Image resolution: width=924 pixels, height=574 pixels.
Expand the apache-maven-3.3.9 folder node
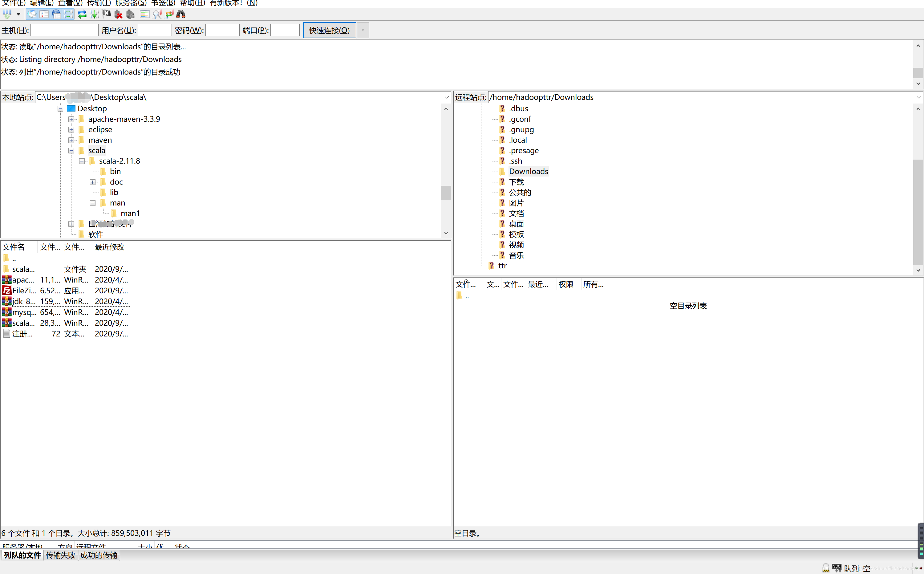[71, 119]
